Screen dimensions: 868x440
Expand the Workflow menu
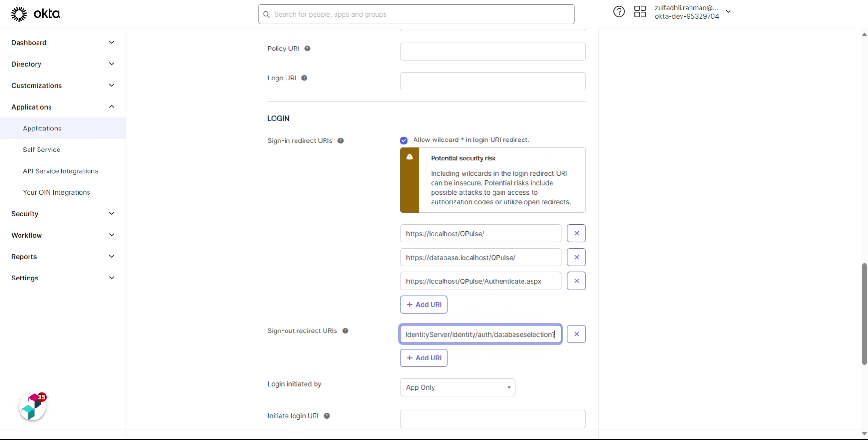coord(63,235)
